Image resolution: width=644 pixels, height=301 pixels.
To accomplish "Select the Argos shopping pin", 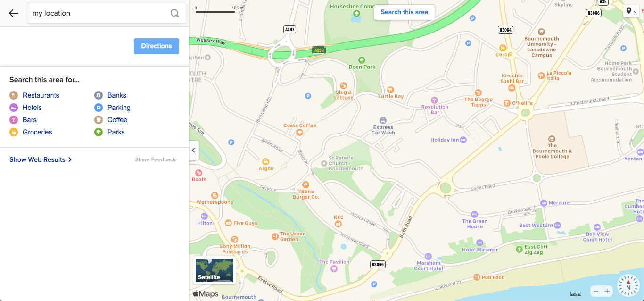I will point(265,162).
